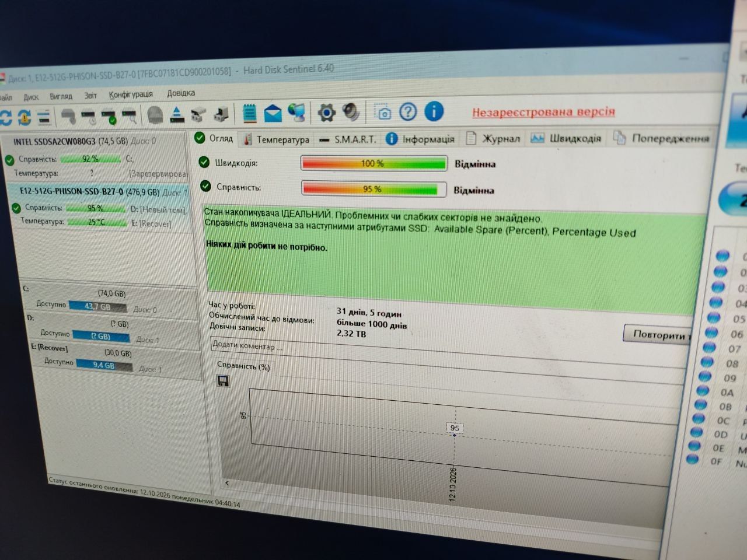Click the save icon above the health graph

223,381
